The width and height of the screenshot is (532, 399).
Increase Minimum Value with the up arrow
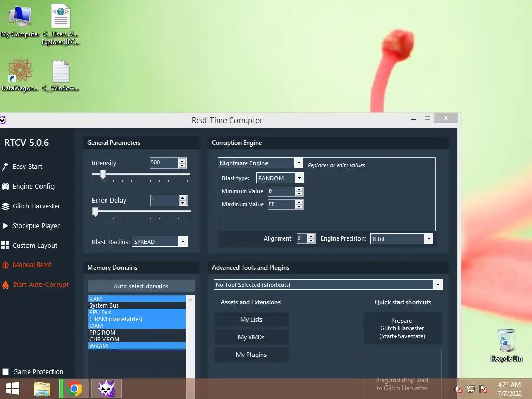(299, 189)
